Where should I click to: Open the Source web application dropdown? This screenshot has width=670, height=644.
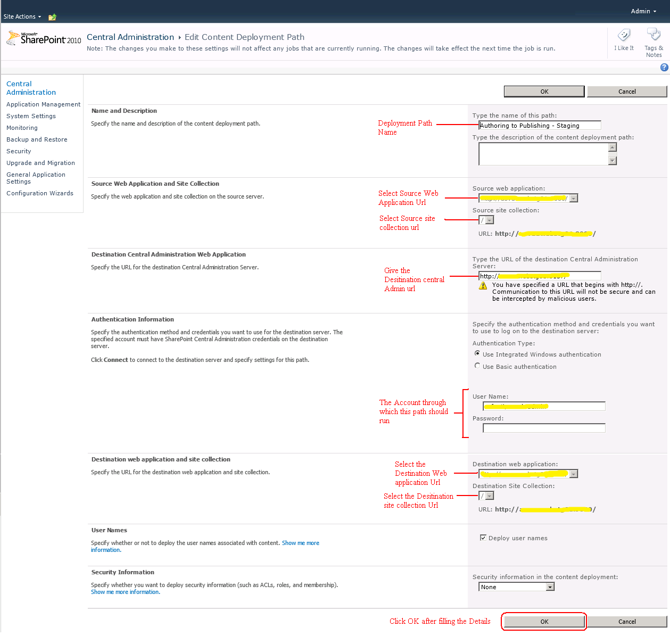pyautogui.click(x=573, y=197)
